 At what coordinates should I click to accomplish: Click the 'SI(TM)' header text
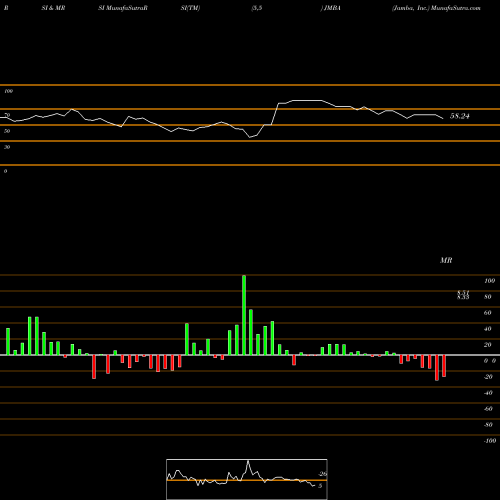[x=190, y=8]
